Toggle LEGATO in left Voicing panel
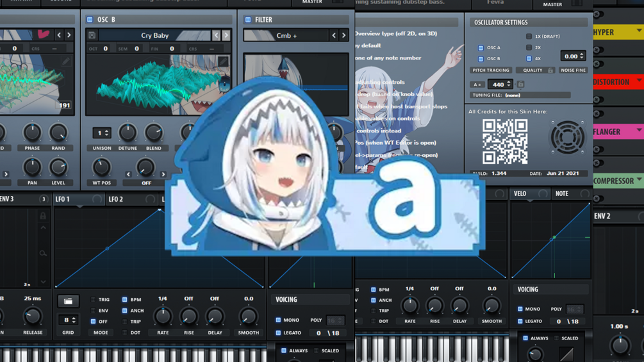The height and width of the screenshot is (362, 644). click(278, 333)
